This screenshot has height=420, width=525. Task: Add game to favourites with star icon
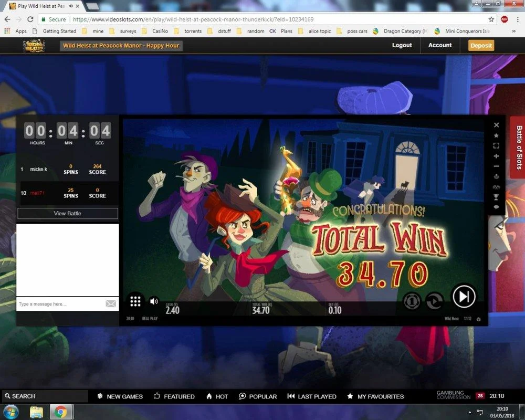click(496, 135)
